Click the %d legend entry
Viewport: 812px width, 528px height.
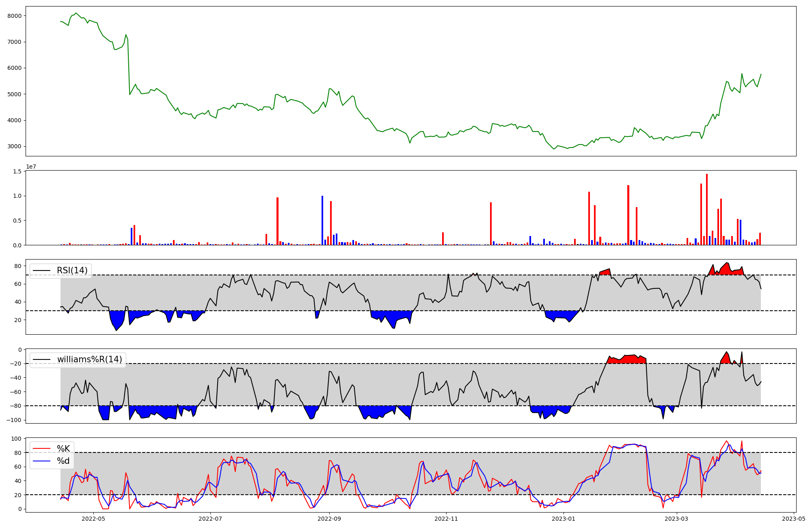coord(63,461)
